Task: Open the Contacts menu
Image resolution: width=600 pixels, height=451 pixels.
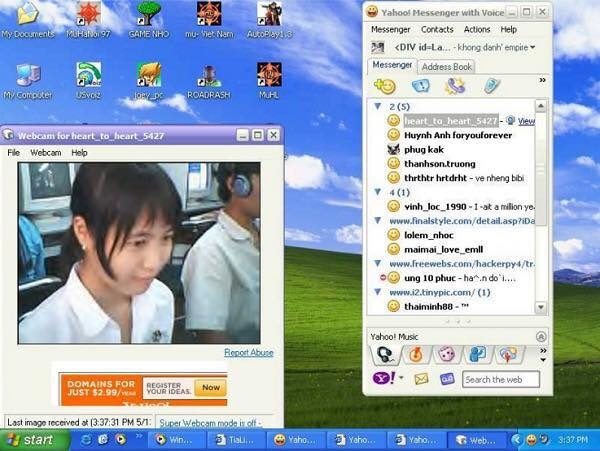Action: coord(436,30)
